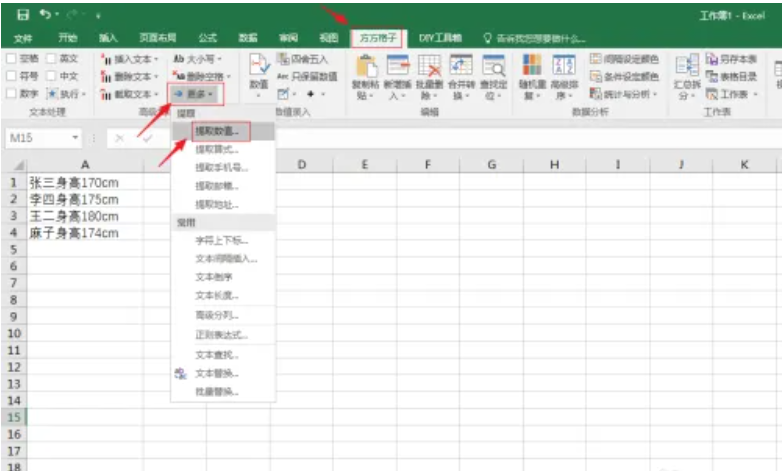
Task: Expand the Name Box dropdown arrow
Action: 75,137
